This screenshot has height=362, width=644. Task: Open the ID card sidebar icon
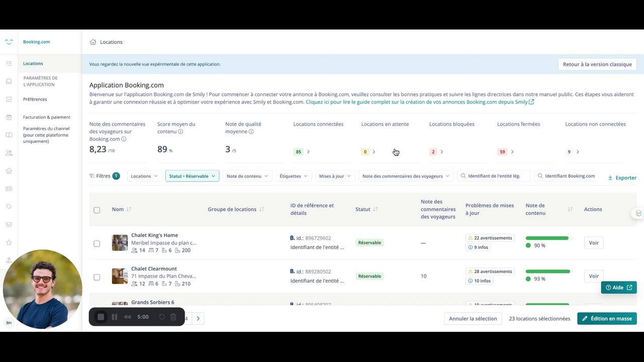tap(9, 189)
